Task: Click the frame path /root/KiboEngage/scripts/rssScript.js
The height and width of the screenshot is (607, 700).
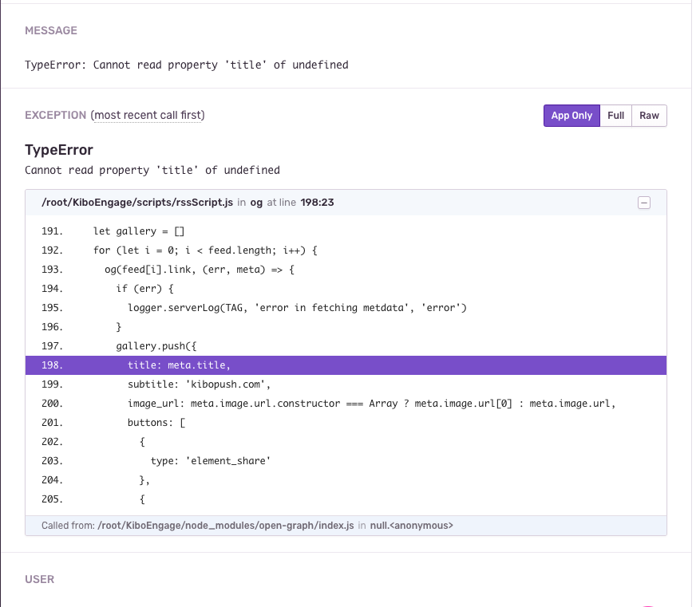Action: coord(137,203)
